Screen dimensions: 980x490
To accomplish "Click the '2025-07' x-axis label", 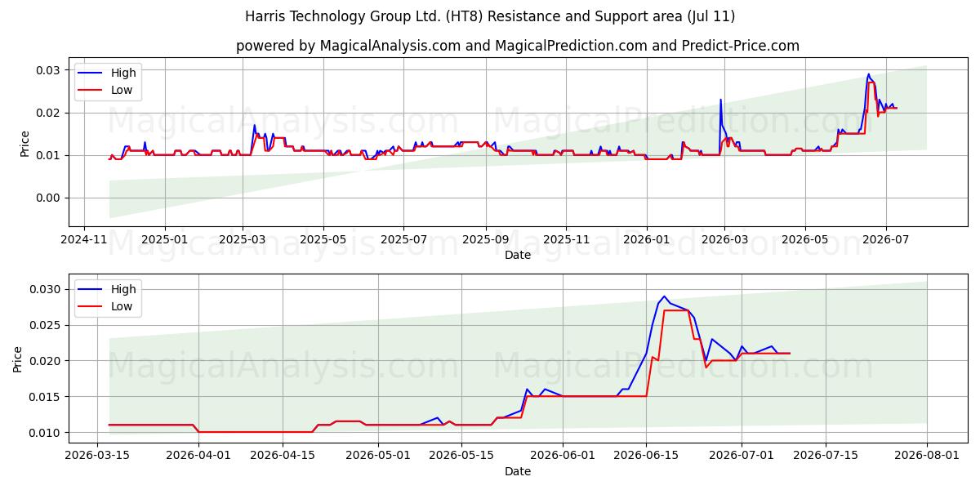I will click(x=403, y=240).
